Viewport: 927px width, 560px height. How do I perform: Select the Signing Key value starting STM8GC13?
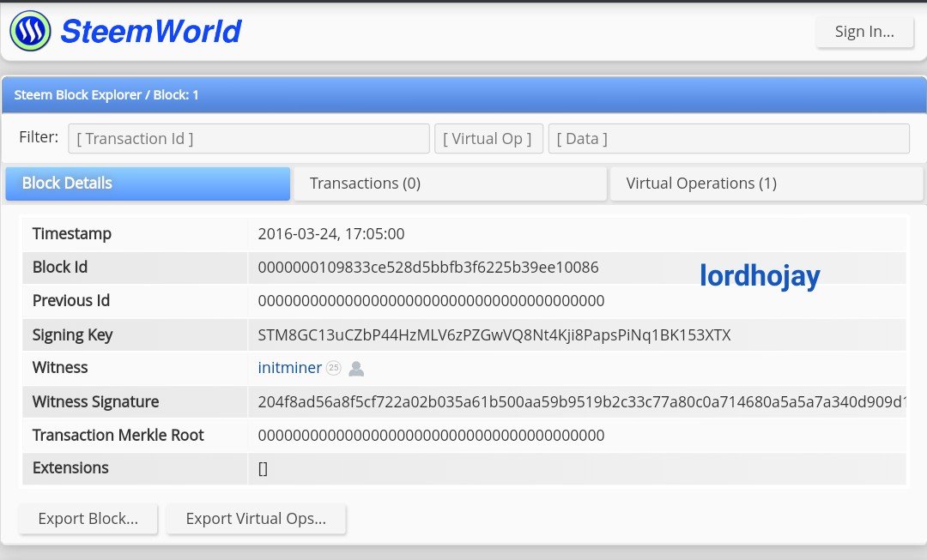[494, 335]
